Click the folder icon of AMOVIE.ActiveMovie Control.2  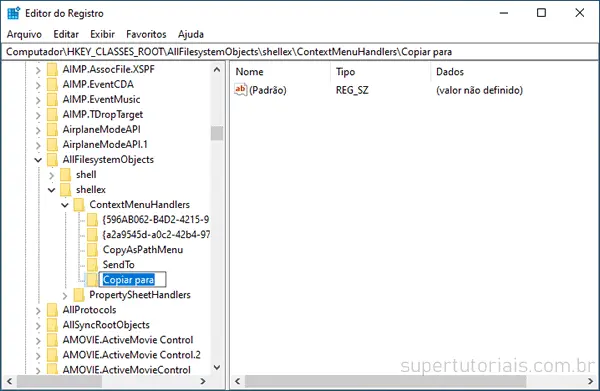[x=52, y=355]
